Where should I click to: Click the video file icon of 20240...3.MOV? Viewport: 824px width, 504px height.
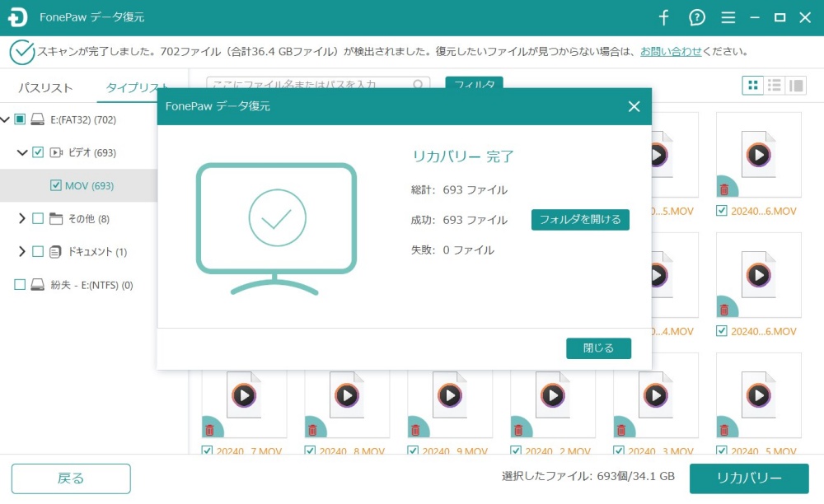(x=655, y=394)
